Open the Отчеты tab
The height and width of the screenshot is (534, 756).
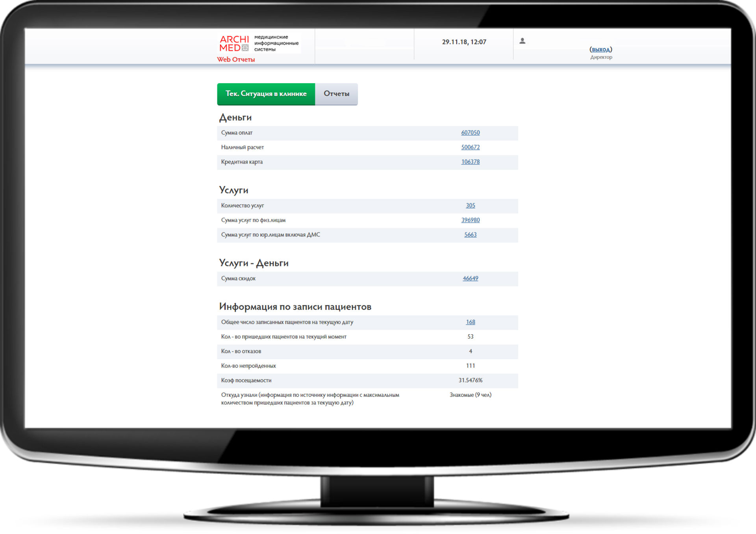[x=336, y=94]
